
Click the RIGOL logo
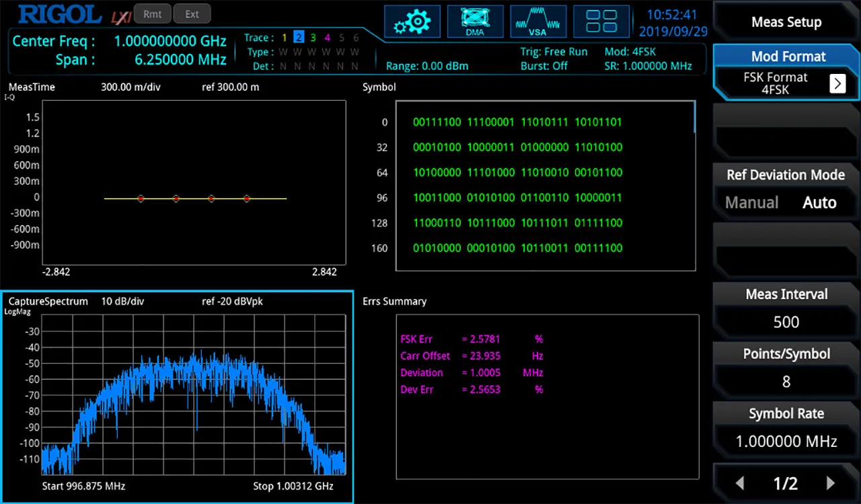pos(60,14)
